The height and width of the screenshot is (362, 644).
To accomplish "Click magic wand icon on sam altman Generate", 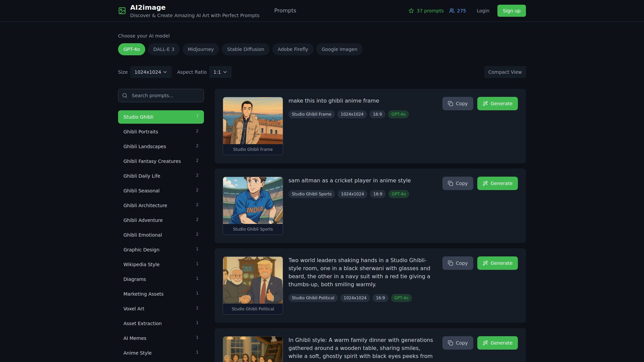I will coord(485,183).
